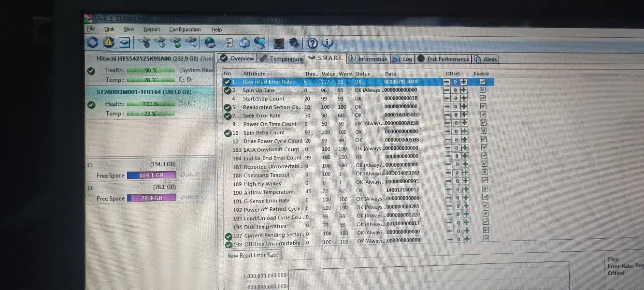Uncheck Enable for Spin Up Time row
Viewport: 644px width, 290px height.
[x=482, y=90]
